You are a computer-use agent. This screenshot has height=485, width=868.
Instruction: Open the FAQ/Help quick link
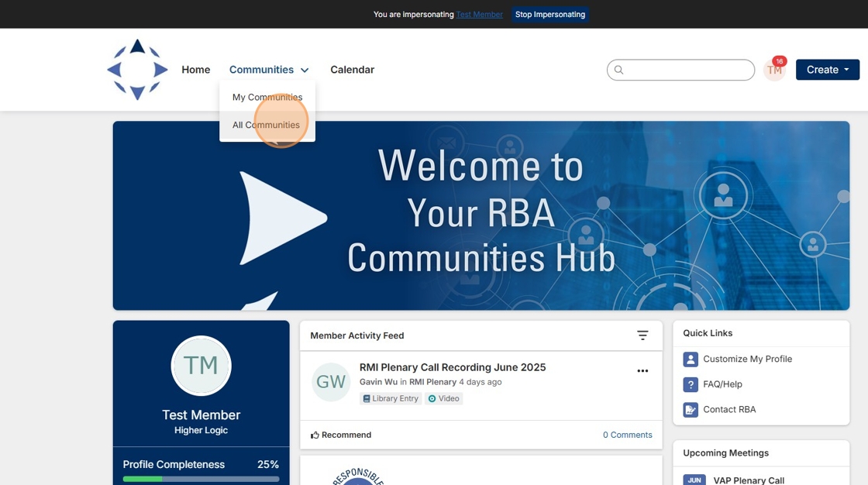tap(722, 384)
